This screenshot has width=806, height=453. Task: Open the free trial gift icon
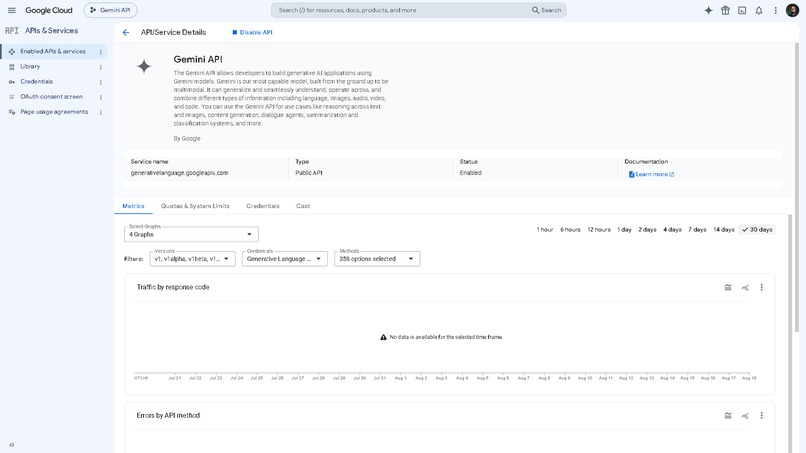(725, 10)
